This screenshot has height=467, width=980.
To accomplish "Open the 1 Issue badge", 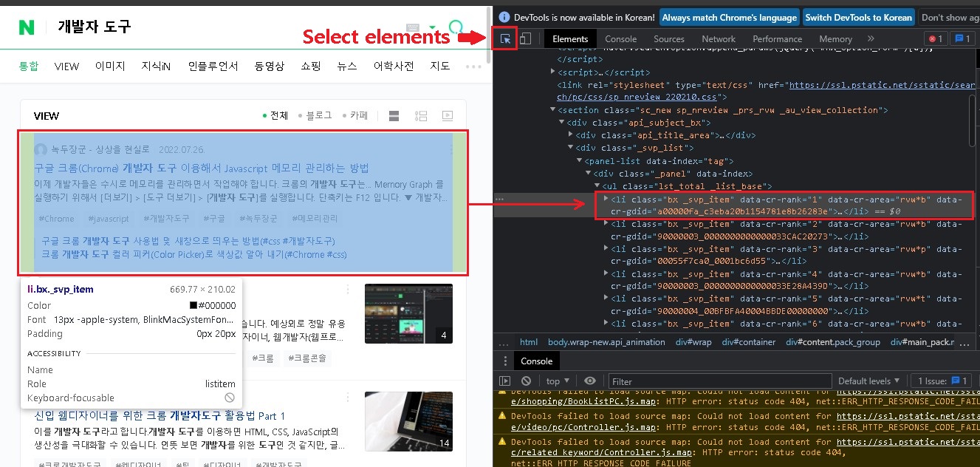I will tap(942, 381).
